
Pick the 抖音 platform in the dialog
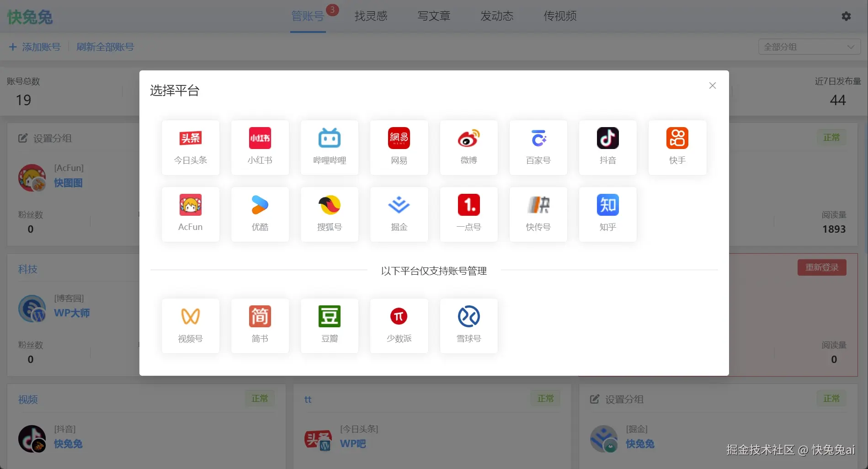(x=608, y=147)
